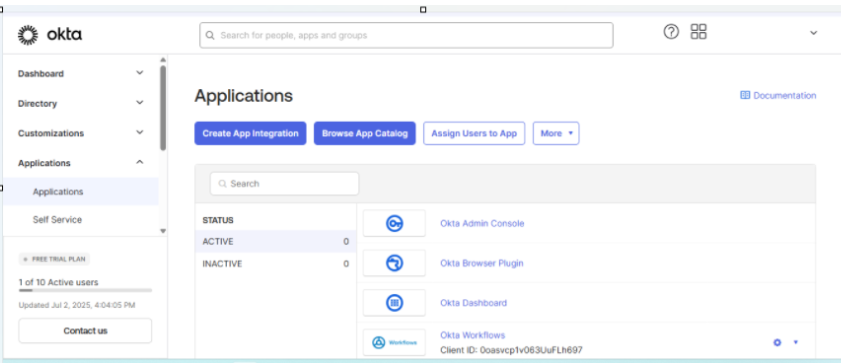
Task: Click the magnifier icon in top search bar
Action: [x=210, y=35]
